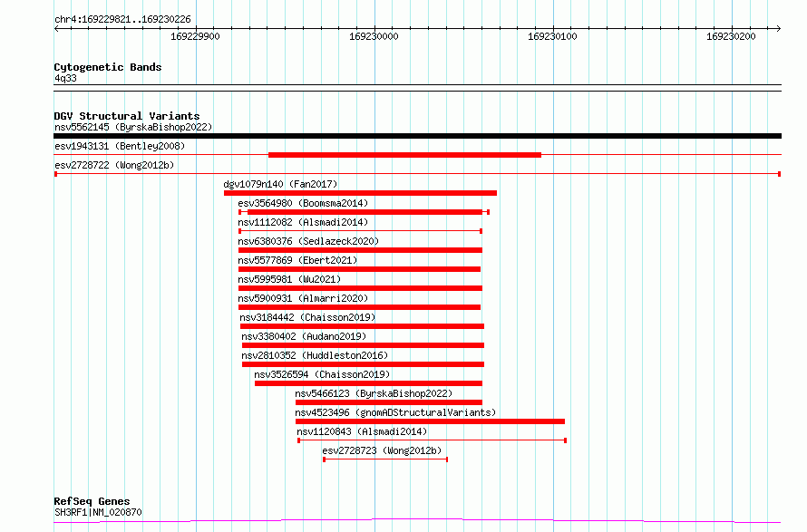This screenshot has height=532, width=807.
Task: Open the RefSeq Genes track title
Action: (x=92, y=501)
